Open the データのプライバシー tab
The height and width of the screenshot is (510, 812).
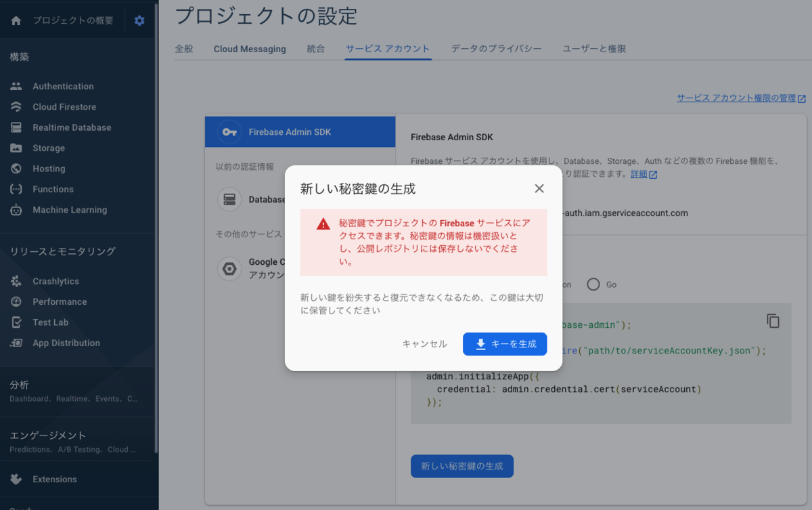(496, 49)
